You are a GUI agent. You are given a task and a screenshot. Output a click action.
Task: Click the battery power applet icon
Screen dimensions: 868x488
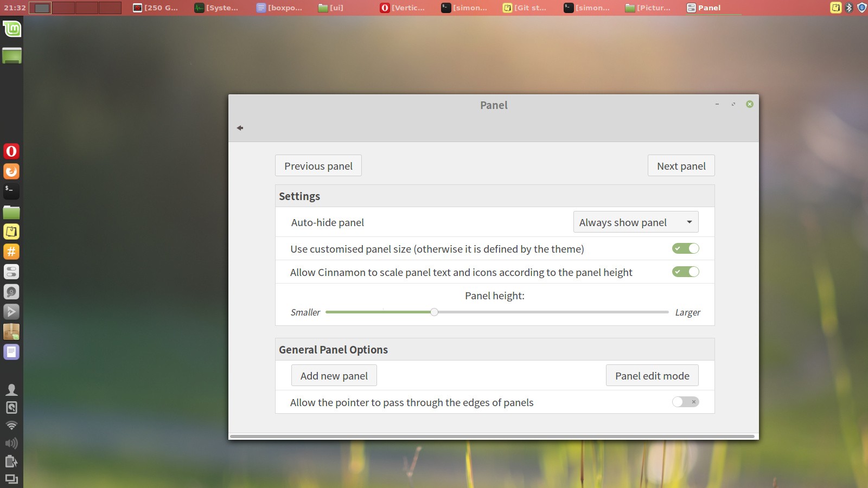[x=11, y=461]
